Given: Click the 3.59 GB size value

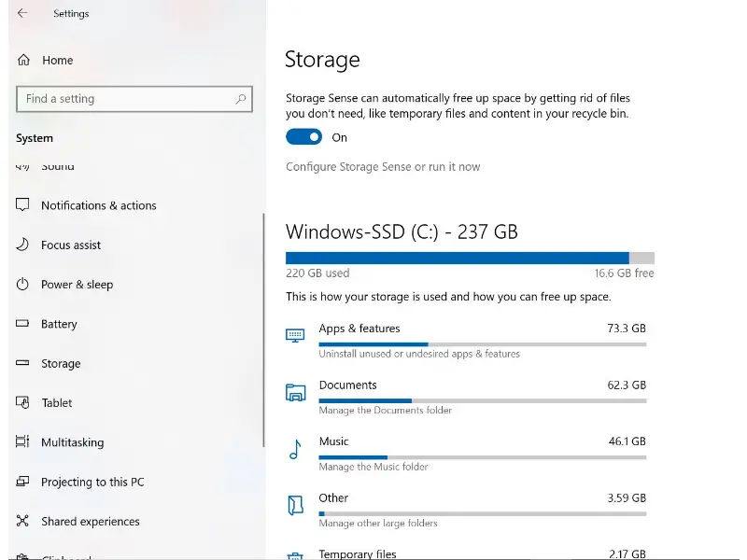Looking at the screenshot, I should click(627, 497).
